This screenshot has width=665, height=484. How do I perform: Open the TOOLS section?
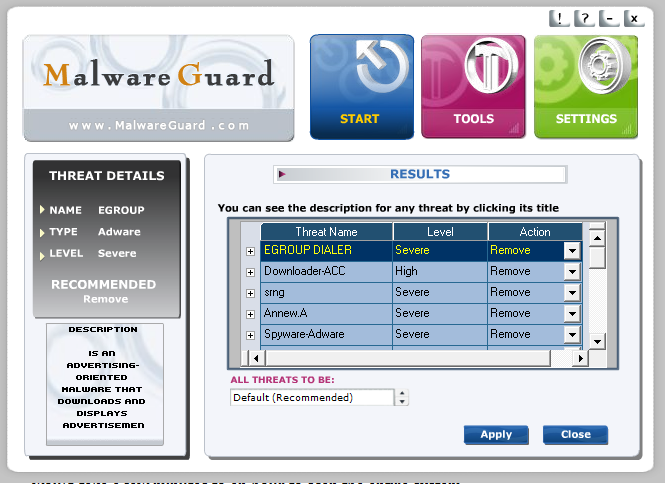(x=473, y=87)
